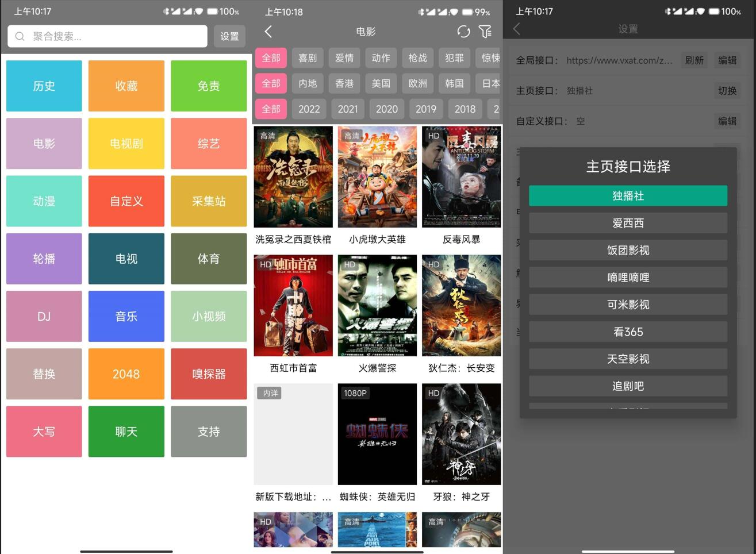
Task: Click the back arrow in 电影 screen
Action: (268, 32)
